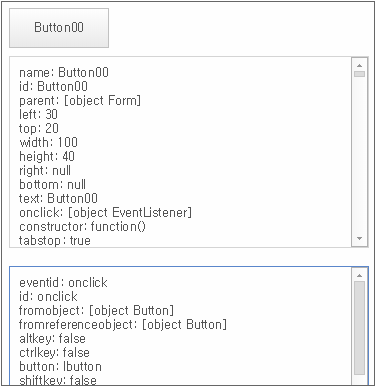
Task: Click the 'altkey: false' line
Action: tap(53, 338)
